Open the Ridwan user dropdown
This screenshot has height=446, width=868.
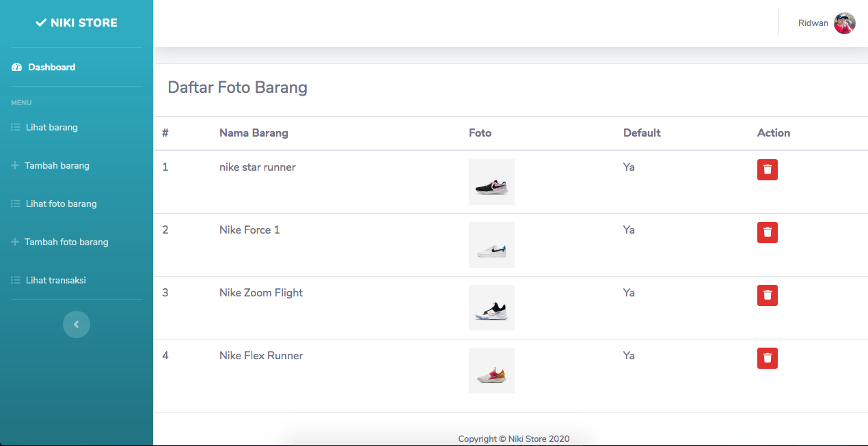[826, 23]
